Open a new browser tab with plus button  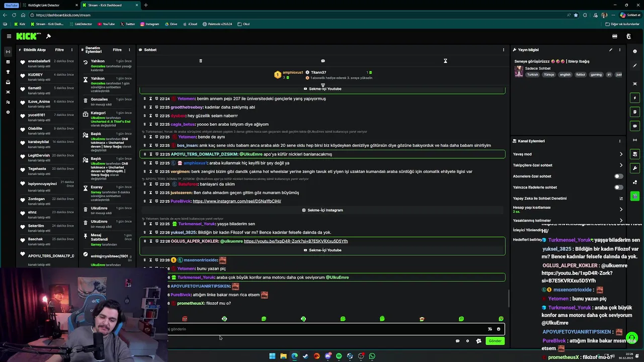click(146, 5)
